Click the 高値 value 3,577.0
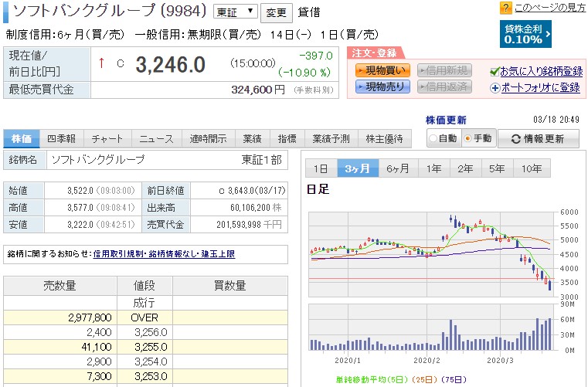588x387 pixels. 80,207
